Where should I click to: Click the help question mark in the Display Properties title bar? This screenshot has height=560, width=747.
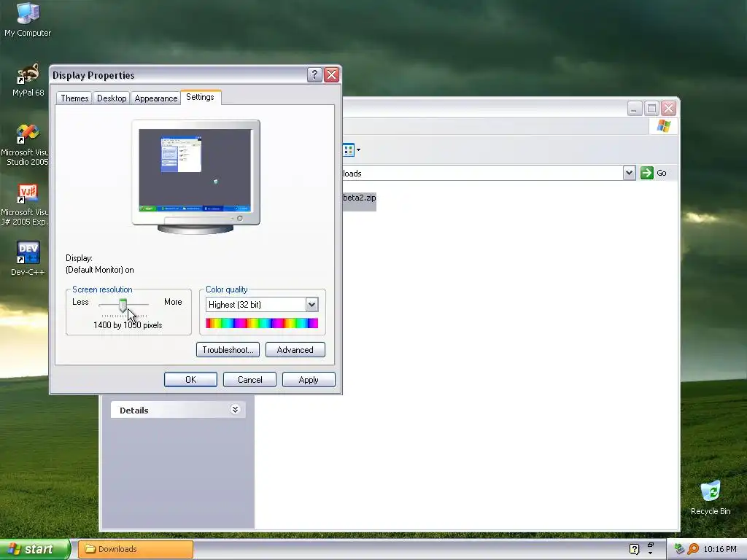point(314,75)
